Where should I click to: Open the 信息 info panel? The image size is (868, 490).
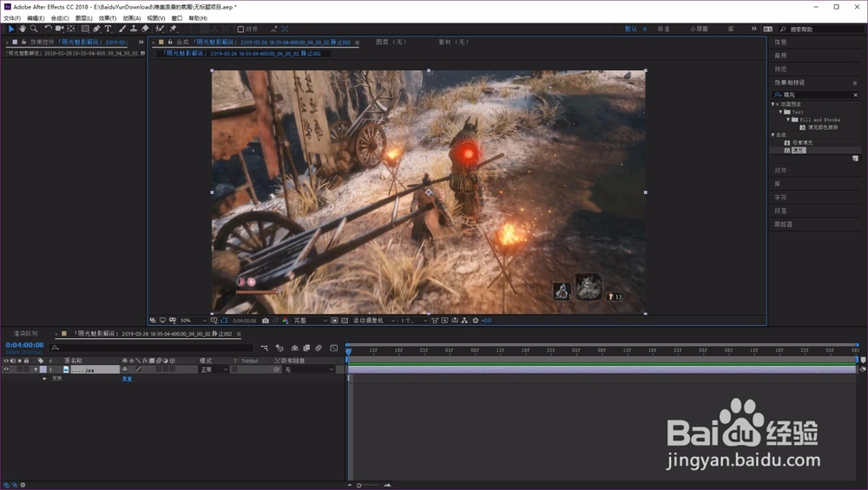coord(780,42)
